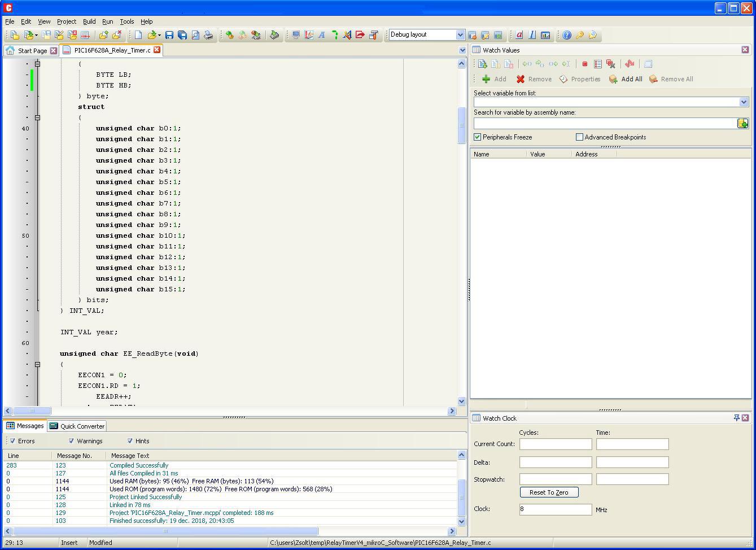This screenshot has width=756, height=550.
Task: Open the statistics chart toolbar icon
Action: [545, 35]
